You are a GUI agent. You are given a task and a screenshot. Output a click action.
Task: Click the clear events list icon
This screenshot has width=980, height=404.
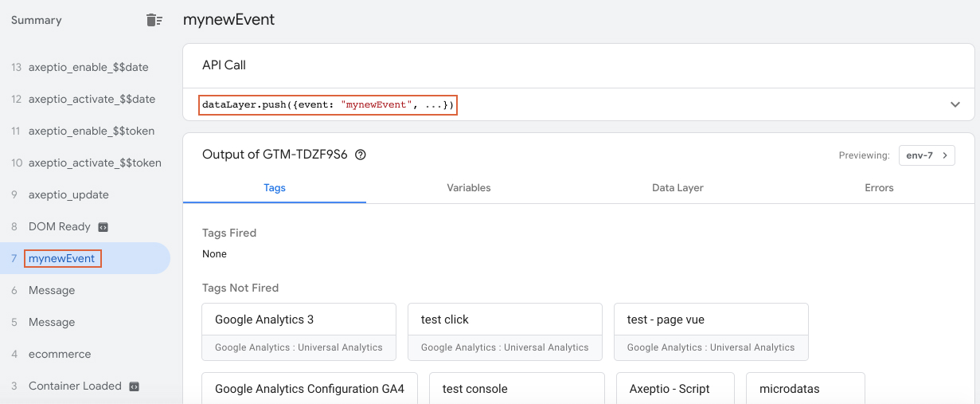click(x=154, y=21)
